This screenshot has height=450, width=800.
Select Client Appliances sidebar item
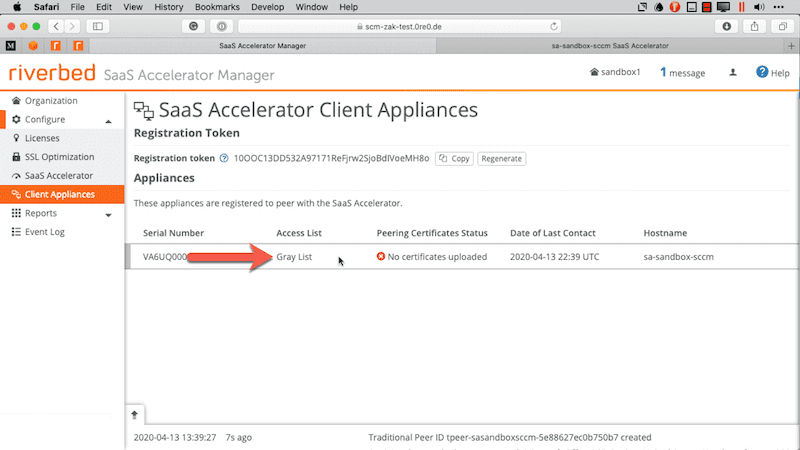62,194
